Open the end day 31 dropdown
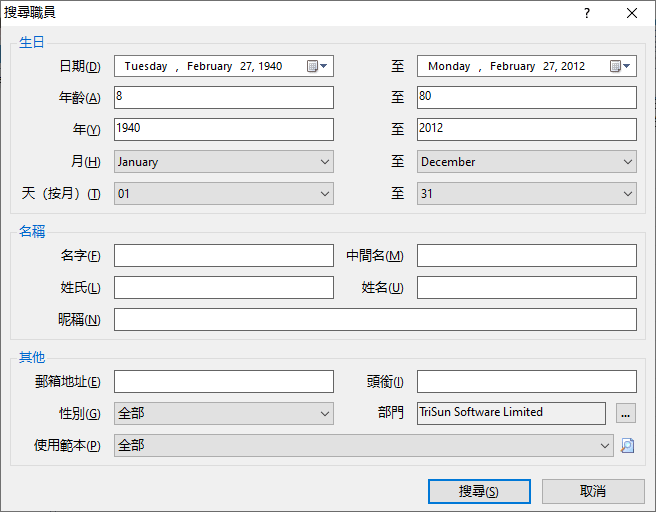Viewport: 656px width, 512px height. (x=527, y=194)
